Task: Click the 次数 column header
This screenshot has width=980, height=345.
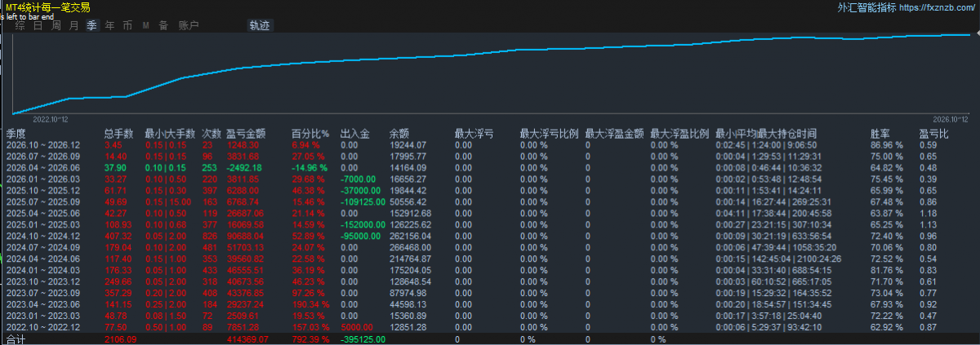Action: (x=212, y=133)
